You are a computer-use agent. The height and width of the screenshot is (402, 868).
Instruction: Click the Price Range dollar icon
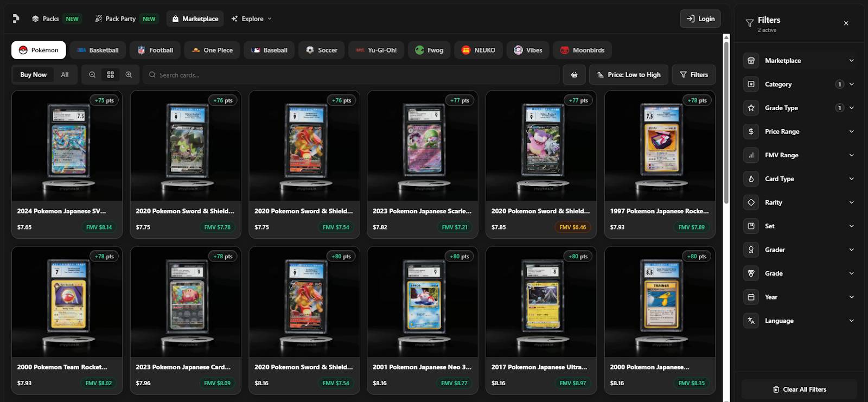(751, 131)
